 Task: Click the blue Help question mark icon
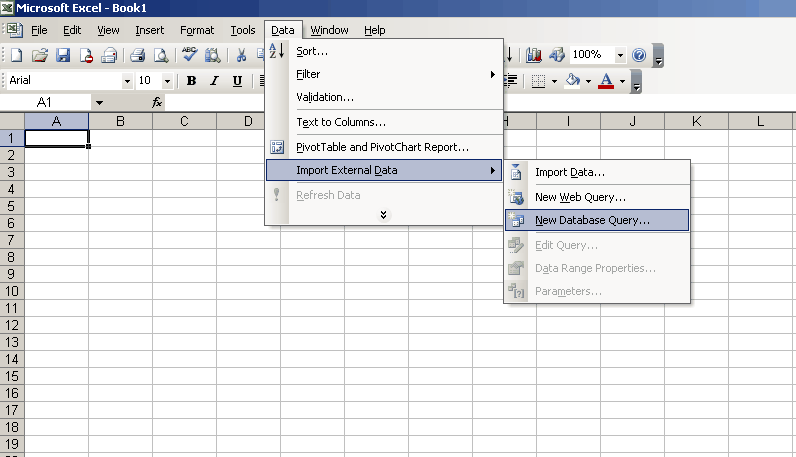(639, 55)
